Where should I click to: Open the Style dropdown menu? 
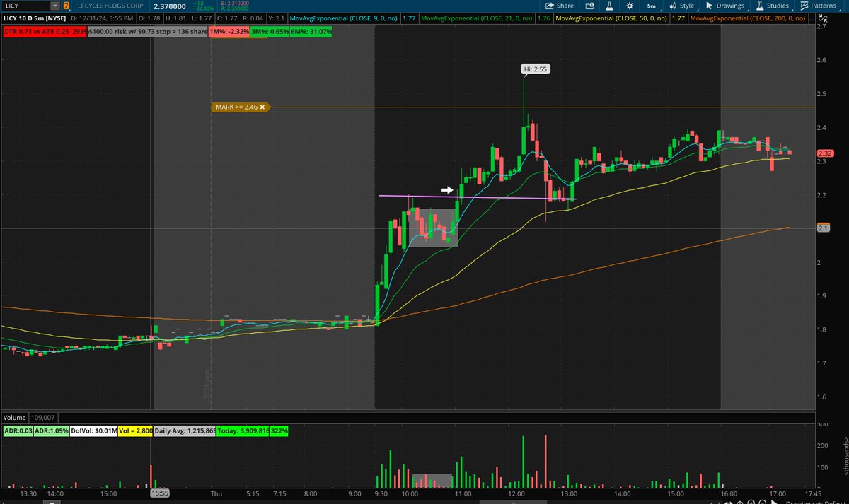(682, 5)
